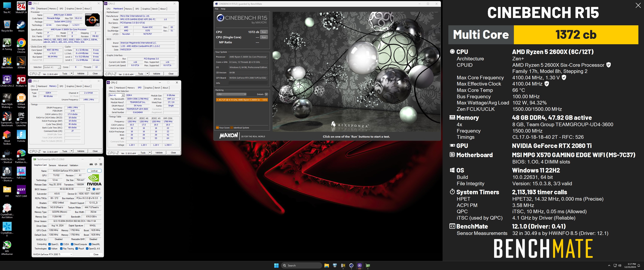Open GPU-Z hamburger menu icon
Screen dimensions: 644x270
click(x=101, y=164)
